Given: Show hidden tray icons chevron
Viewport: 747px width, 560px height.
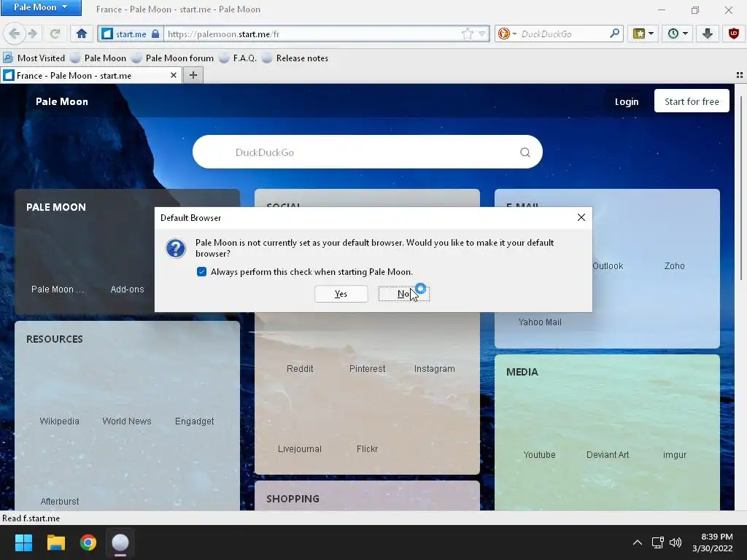Looking at the screenshot, I should tap(638, 542).
